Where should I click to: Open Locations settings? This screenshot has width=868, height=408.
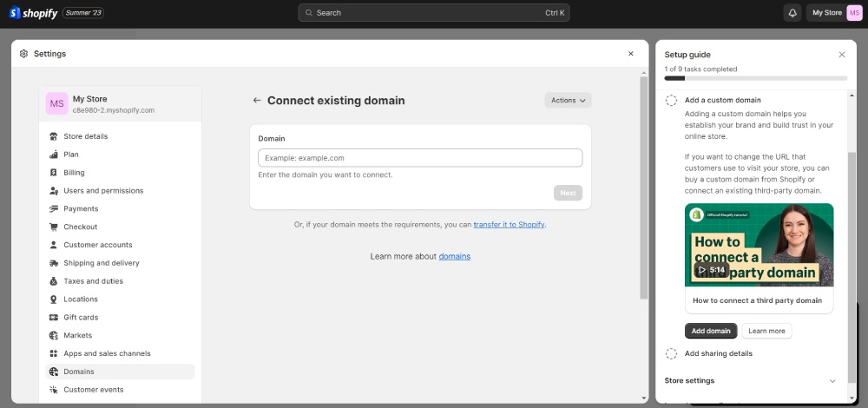(x=120, y=299)
